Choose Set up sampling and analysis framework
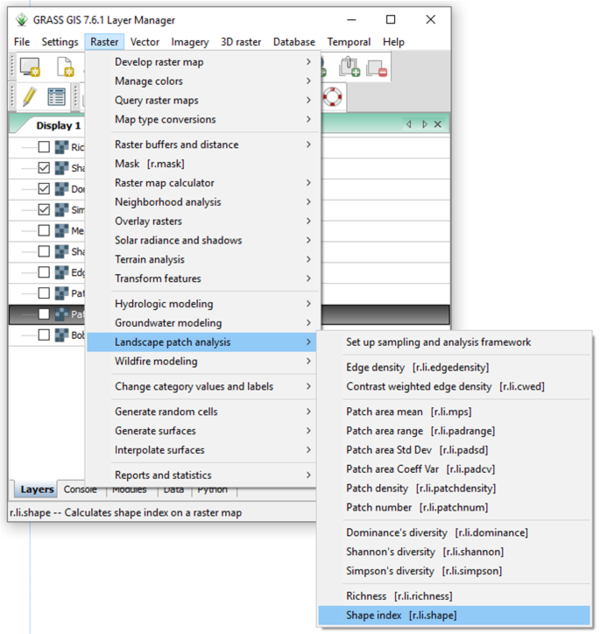The image size is (600, 634). tap(454, 342)
